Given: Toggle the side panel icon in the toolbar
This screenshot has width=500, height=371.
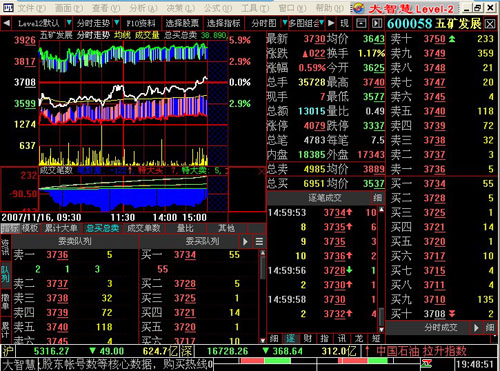Looking at the screenshot, I should coord(377,23).
